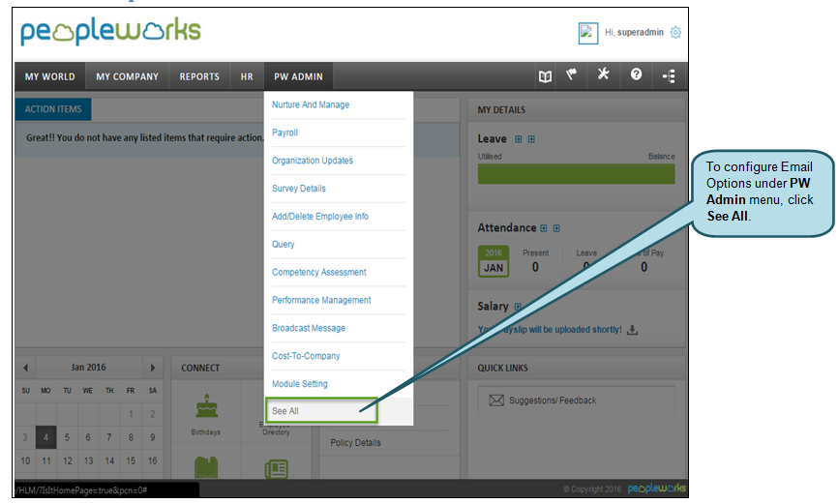The height and width of the screenshot is (504, 838).
Task: Select date 12 in the calendar
Action: 68,460
